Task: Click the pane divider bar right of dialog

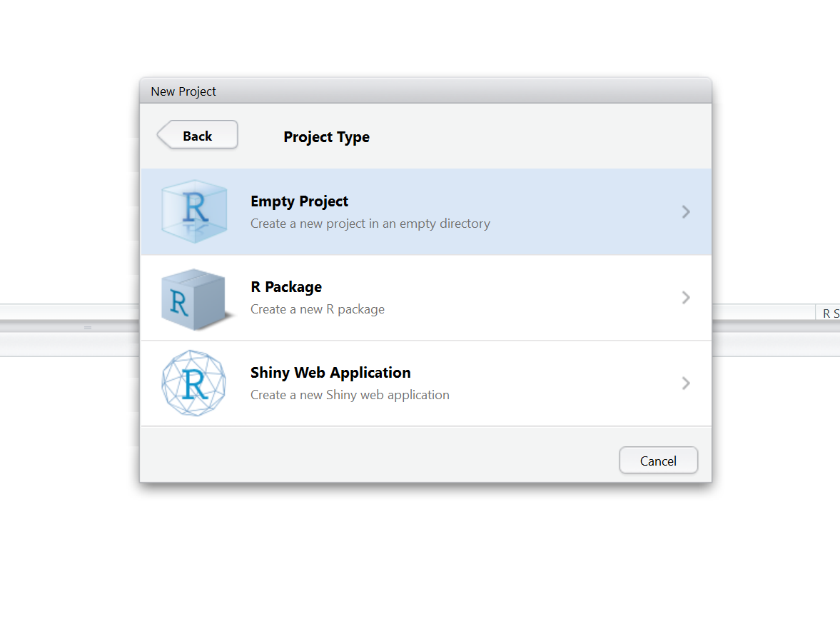Action: point(776,326)
